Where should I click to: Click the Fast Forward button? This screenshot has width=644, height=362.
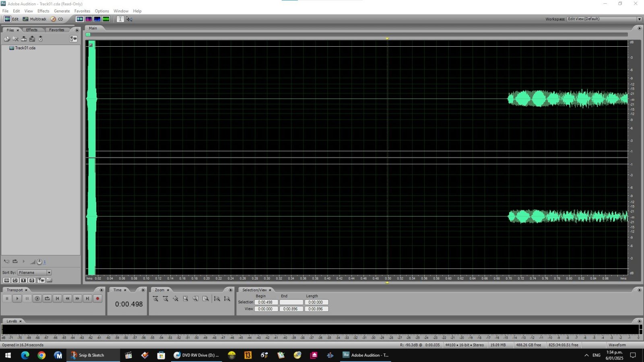[77, 298]
